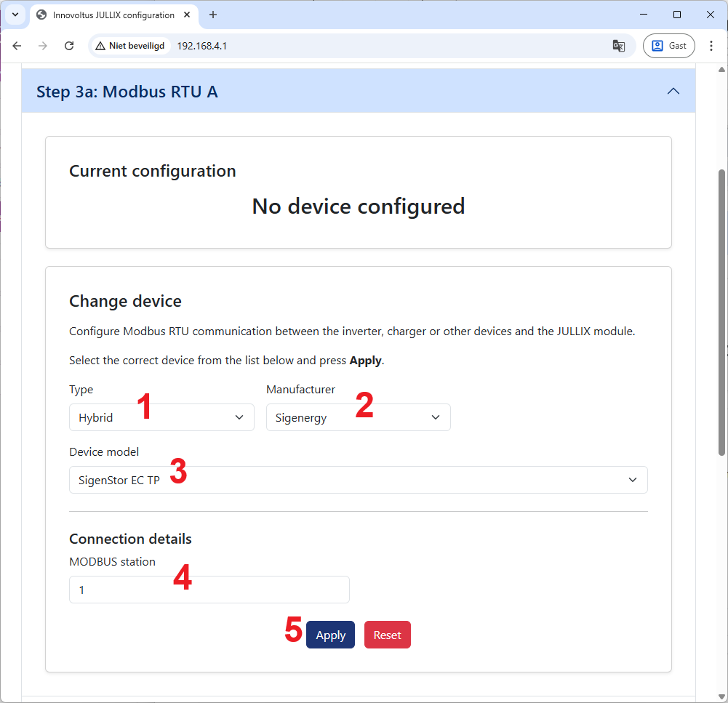Open the Chrome three-dot menu
The width and height of the screenshot is (728, 703).
point(711,46)
